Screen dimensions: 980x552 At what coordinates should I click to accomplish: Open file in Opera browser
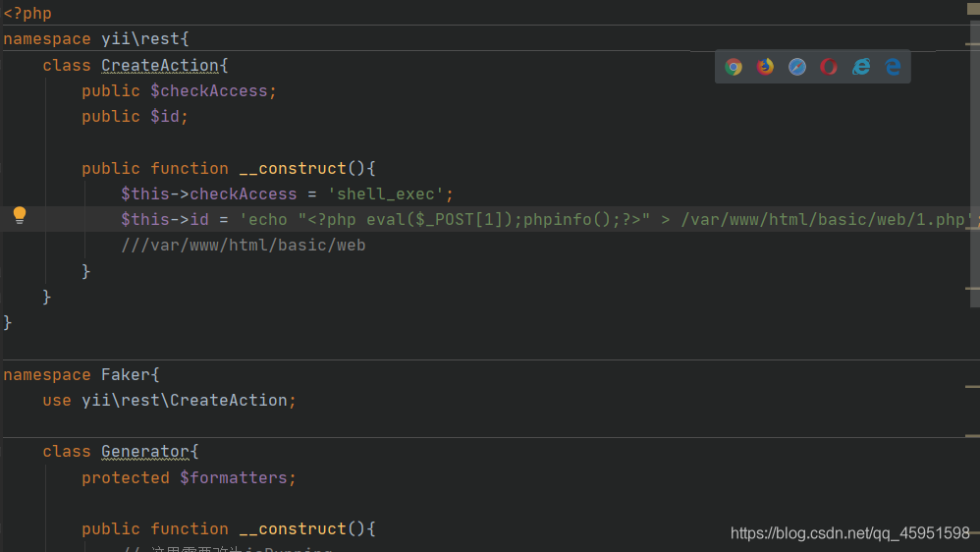(x=829, y=67)
